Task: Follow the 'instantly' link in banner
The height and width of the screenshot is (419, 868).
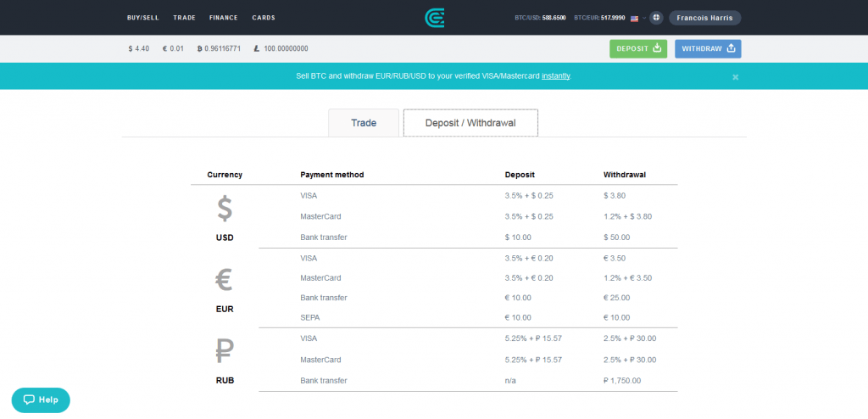Action: click(556, 76)
